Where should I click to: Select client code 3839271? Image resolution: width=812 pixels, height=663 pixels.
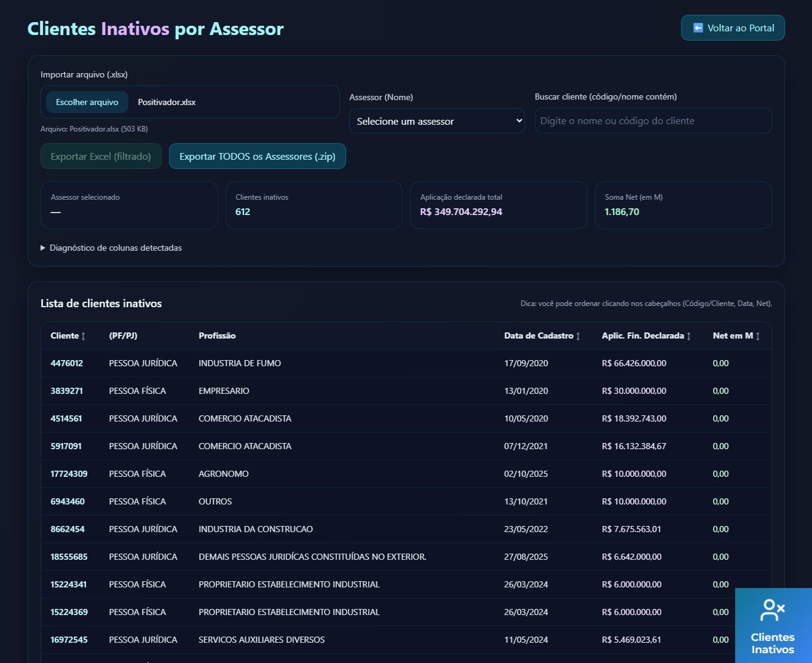coord(66,391)
